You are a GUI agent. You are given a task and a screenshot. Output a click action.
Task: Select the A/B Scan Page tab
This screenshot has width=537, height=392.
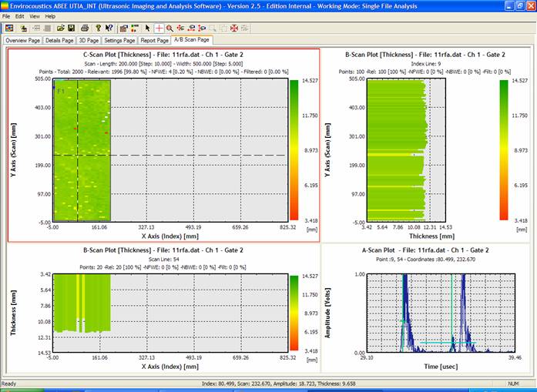192,40
